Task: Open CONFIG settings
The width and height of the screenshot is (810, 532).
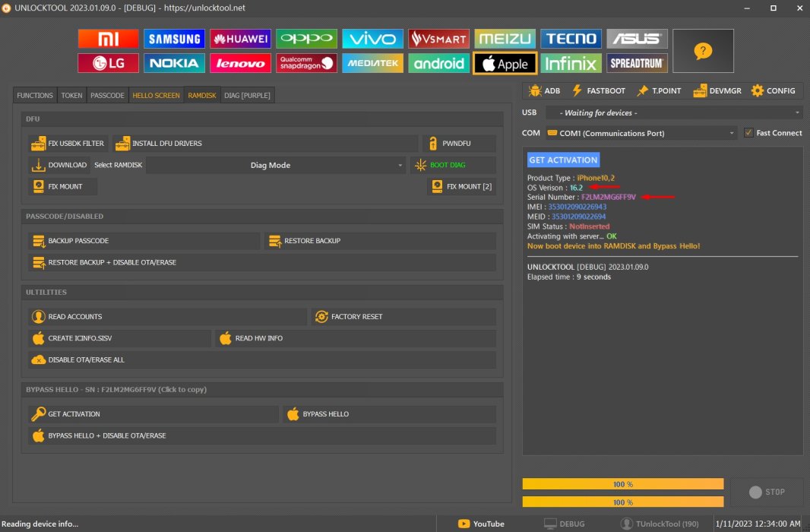Action: (x=774, y=91)
